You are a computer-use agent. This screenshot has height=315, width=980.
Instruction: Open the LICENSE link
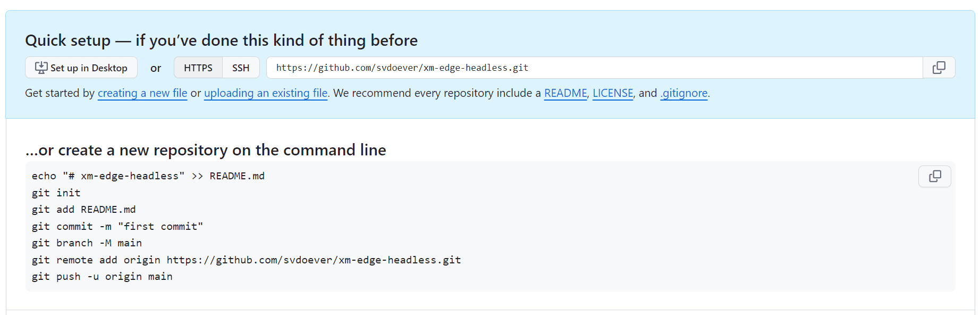pyautogui.click(x=613, y=93)
